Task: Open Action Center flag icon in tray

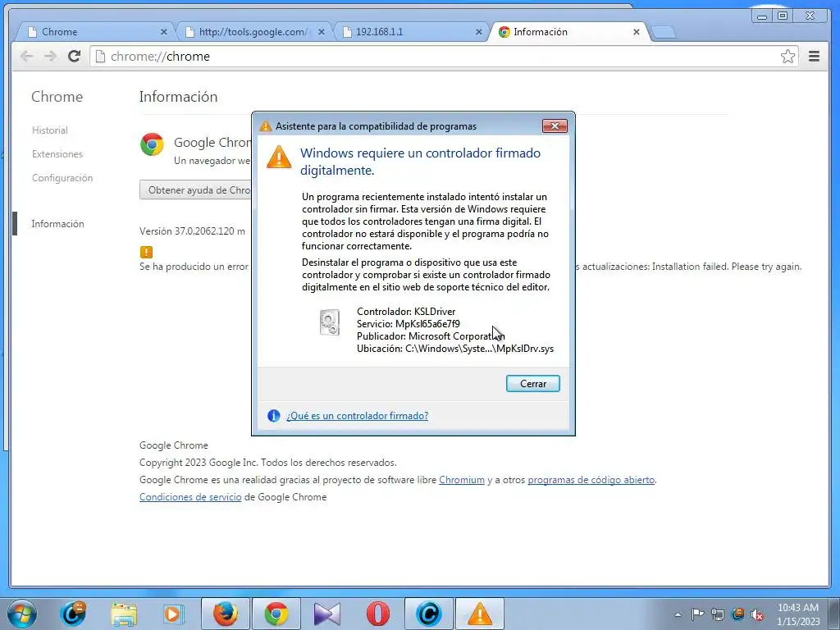Action: pyautogui.click(x=697, y=614)
